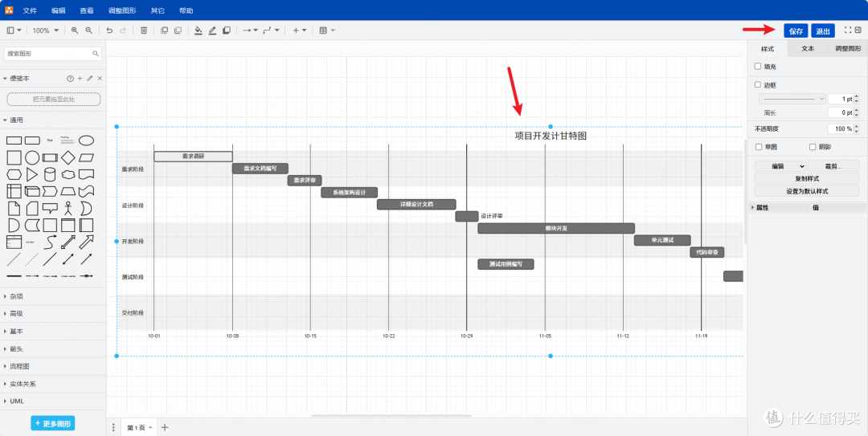This screenshot has width=868, height=436.
Task: Open the connection arrow style dropdown
Action: [x=250, y=31]
